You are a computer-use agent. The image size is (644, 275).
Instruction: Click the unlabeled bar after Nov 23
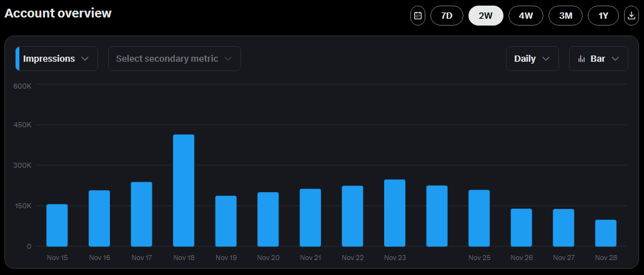pyautogui.click(x=437, y=216)
